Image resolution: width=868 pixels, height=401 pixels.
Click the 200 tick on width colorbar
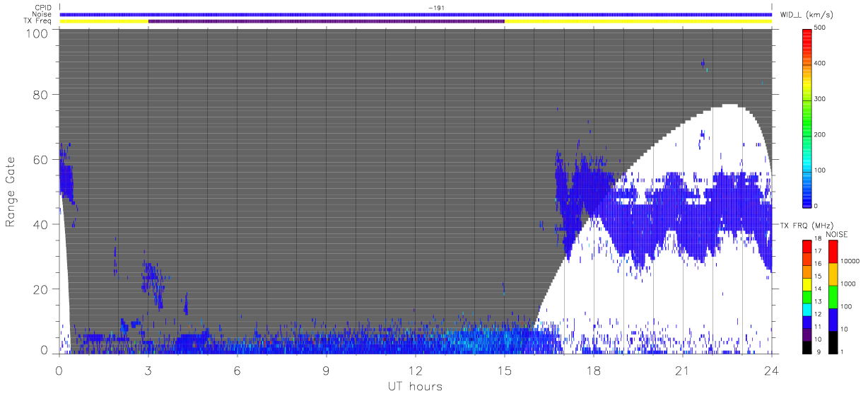tap(819, 134)
